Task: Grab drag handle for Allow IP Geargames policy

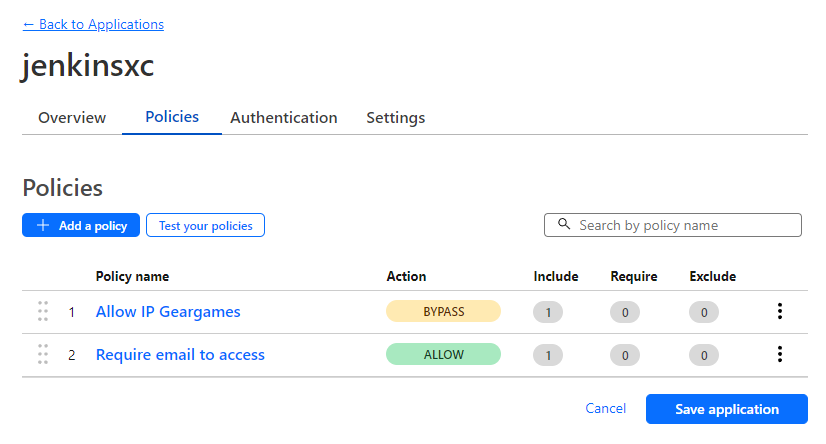Action: click(x=43, y=311)
